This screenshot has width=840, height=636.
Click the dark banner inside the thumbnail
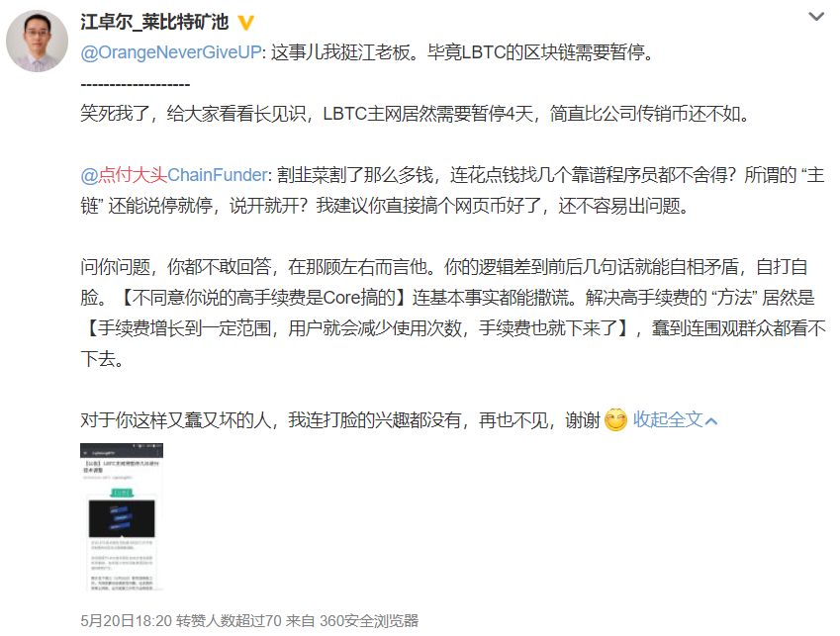pos(122,518)
